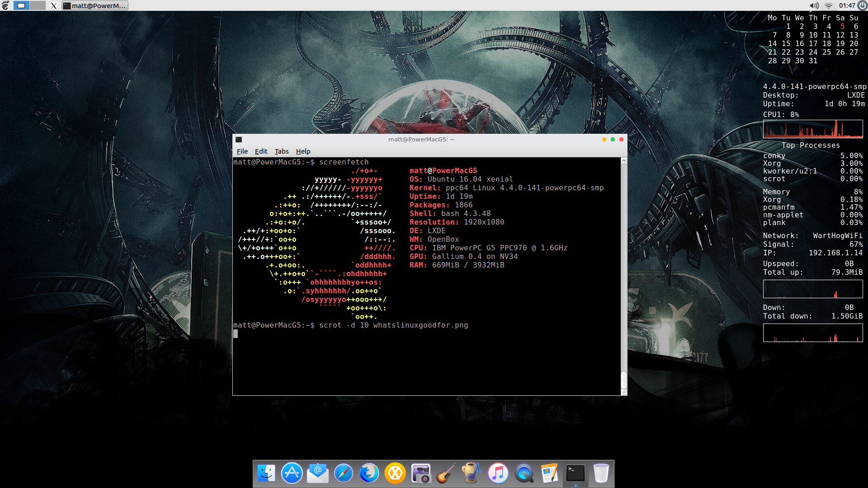This screenshot has width=868, height=488.
Task: Launch the GarageBand guitar dock icon
Action: tap(446, 473)
